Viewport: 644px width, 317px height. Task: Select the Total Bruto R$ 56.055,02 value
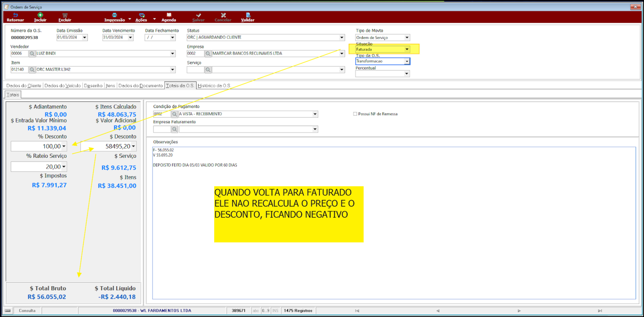click(47, 297)
